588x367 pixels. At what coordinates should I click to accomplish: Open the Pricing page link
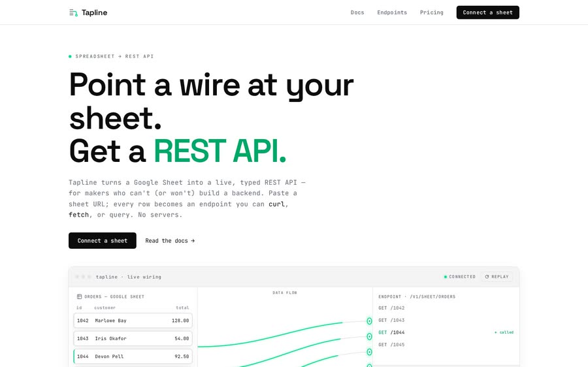click(x=431, y=12)
